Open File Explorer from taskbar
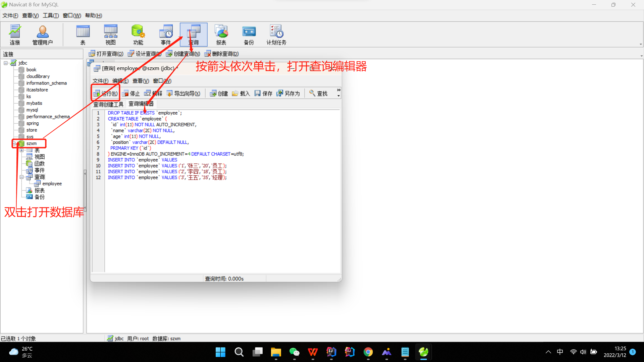Viewport: 644px width, 362px height. pos(276,352)
